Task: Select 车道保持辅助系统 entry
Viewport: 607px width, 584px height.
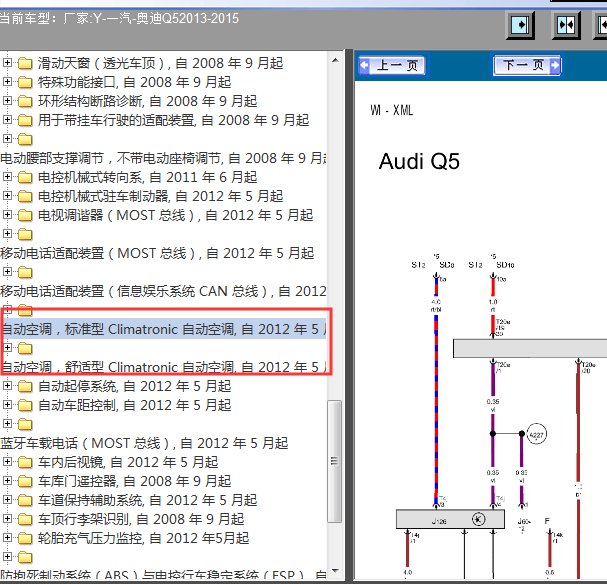Action: [x=147, y=500]
